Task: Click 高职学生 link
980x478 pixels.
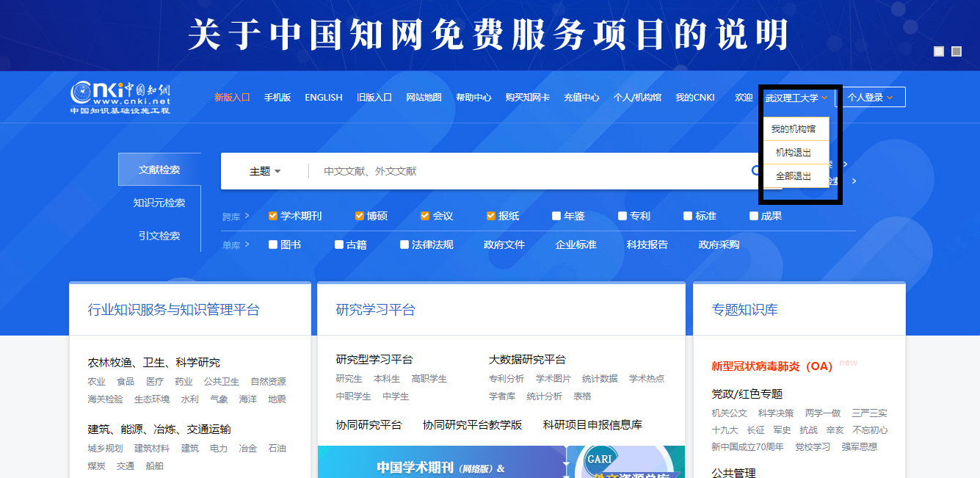Action: coord(429,379)
